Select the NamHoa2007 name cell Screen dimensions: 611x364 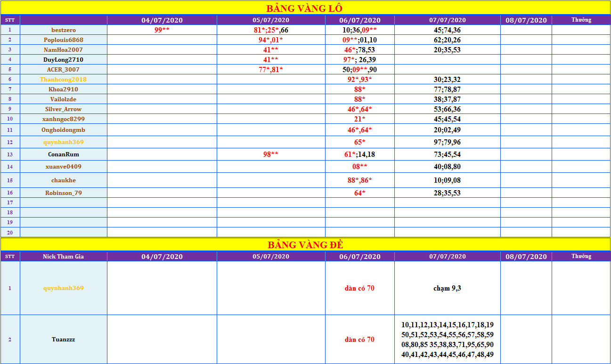coord(64,50)
